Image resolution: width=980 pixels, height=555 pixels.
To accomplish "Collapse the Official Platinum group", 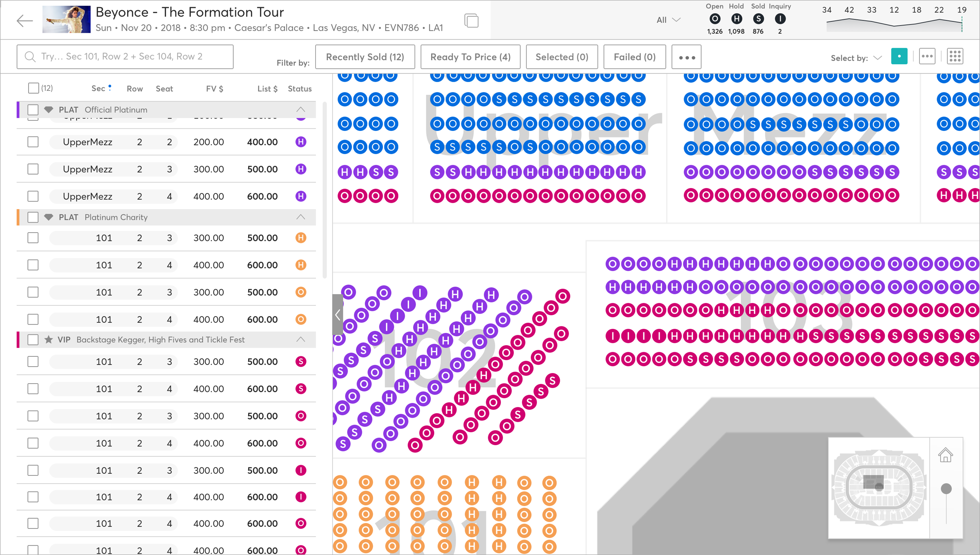I will [301, 110].
